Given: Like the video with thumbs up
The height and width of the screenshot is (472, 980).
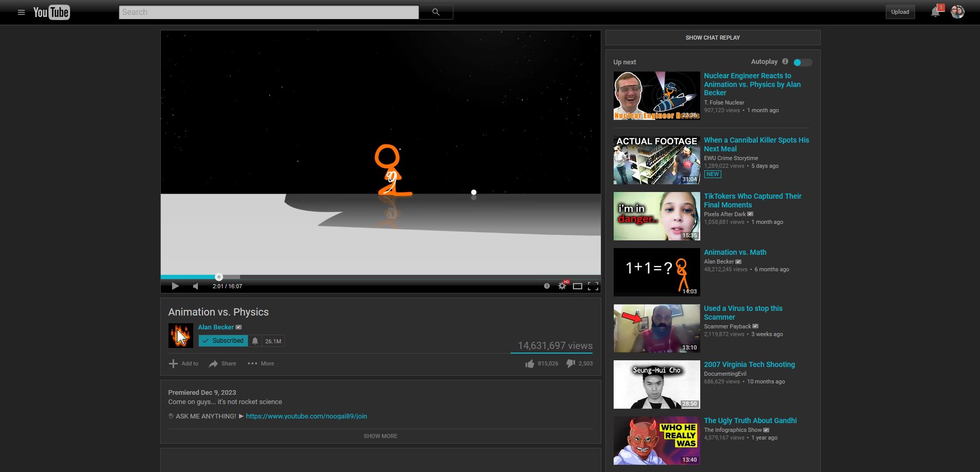Looking at the screenshot, I should coord(530,363).
